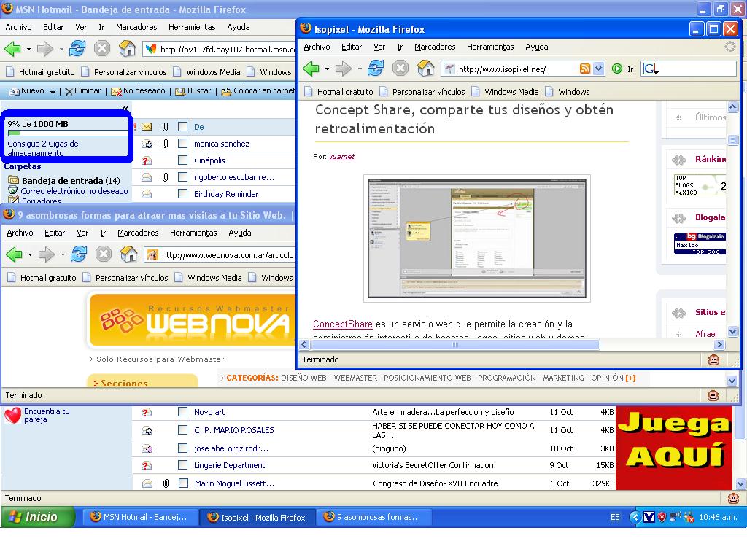This screenshot has width=747, height=560.
Task: Open the Inicio start menu
Action: [38, 517]
